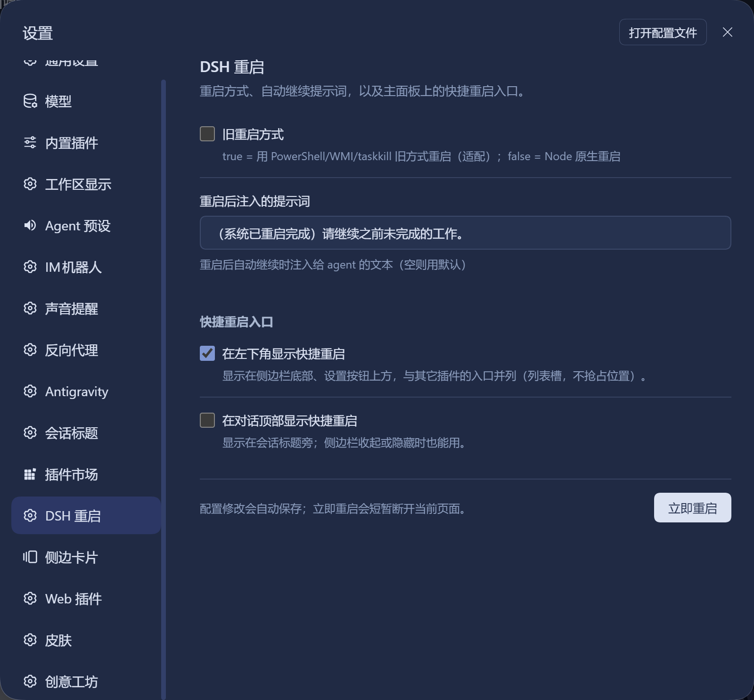Open the 侧边卡片 section
Screen dimensions: 754x700
[86, 557]
